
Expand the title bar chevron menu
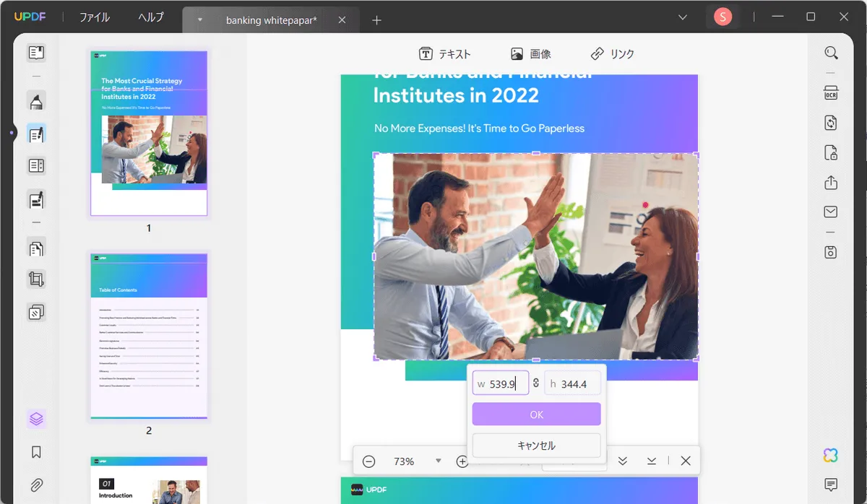[683, 17]
